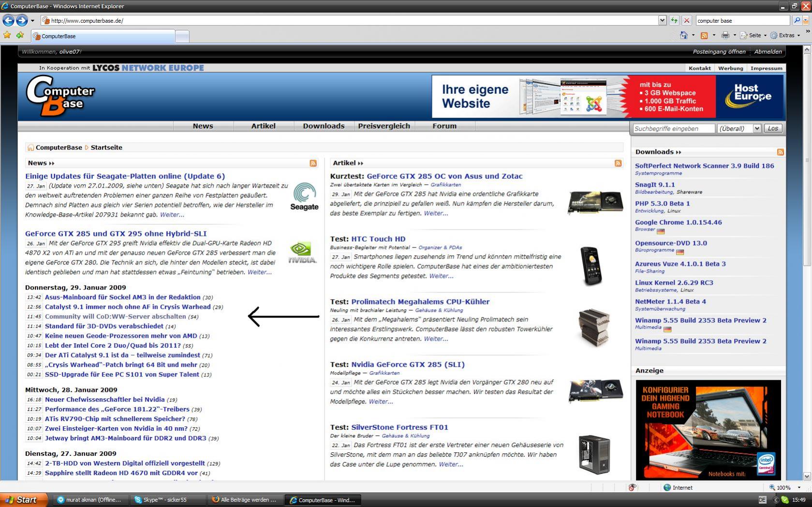Image resolution: width=812 pixels, height=507 pixels.
Task: Click the page scrollbar up arrow
Action: pos(807,49)
